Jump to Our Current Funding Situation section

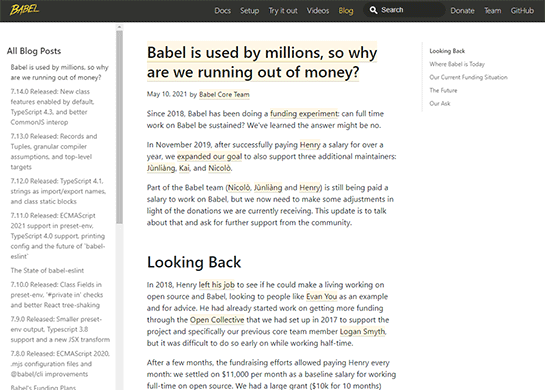(x=468, y=77)
